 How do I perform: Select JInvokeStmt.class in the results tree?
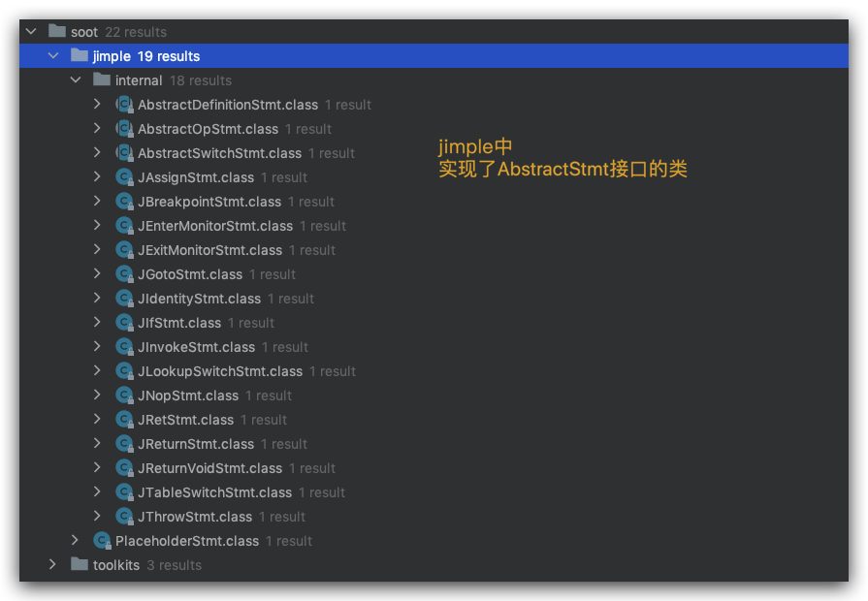pyautogui.click(x=196, y=347)
